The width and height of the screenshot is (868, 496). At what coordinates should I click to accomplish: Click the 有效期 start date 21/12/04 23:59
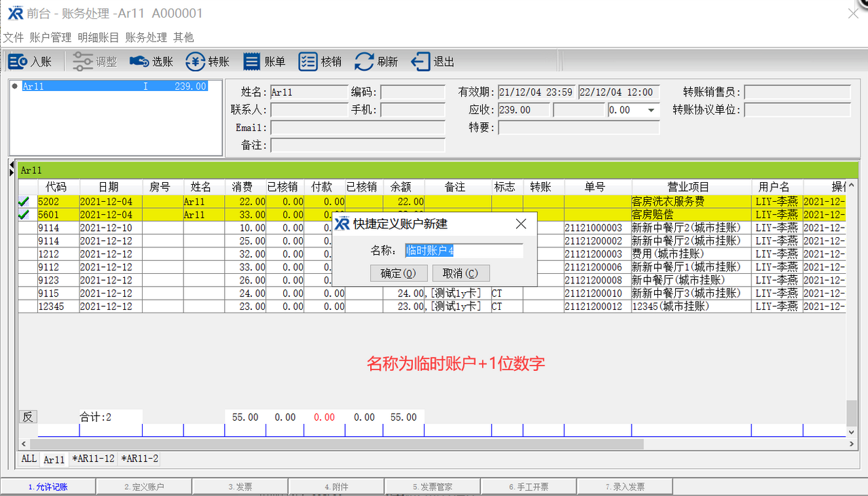537,92
